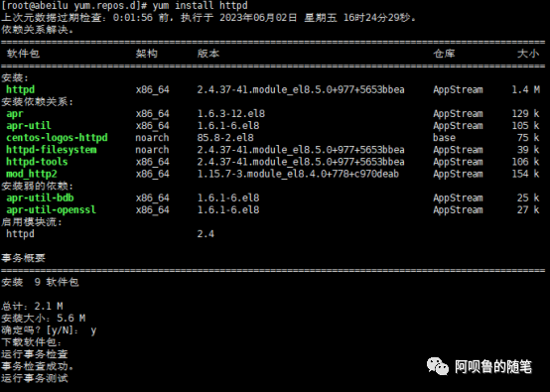Select the httpd package name in green
Viewport: 550px width, 392px height.
(x=20, y=89)
